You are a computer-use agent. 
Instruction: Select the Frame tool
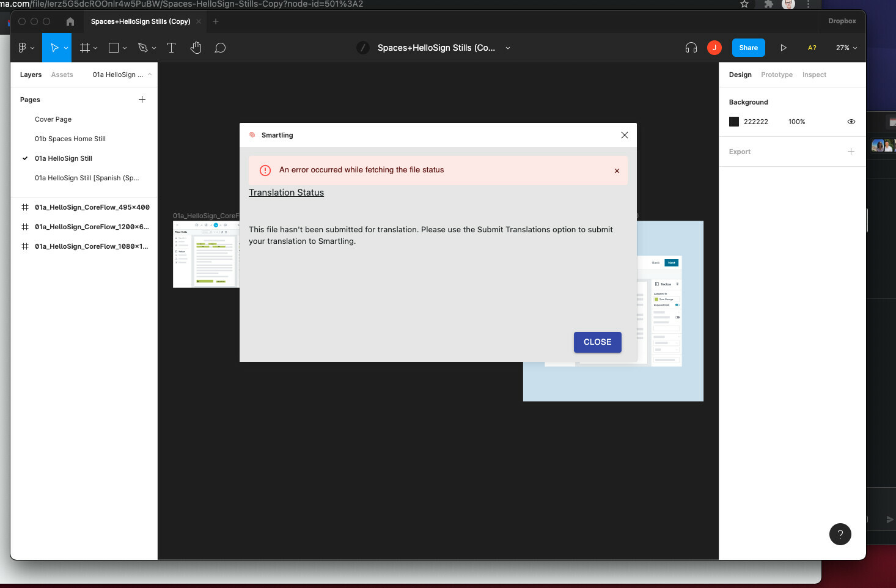[x=85, y=48]
